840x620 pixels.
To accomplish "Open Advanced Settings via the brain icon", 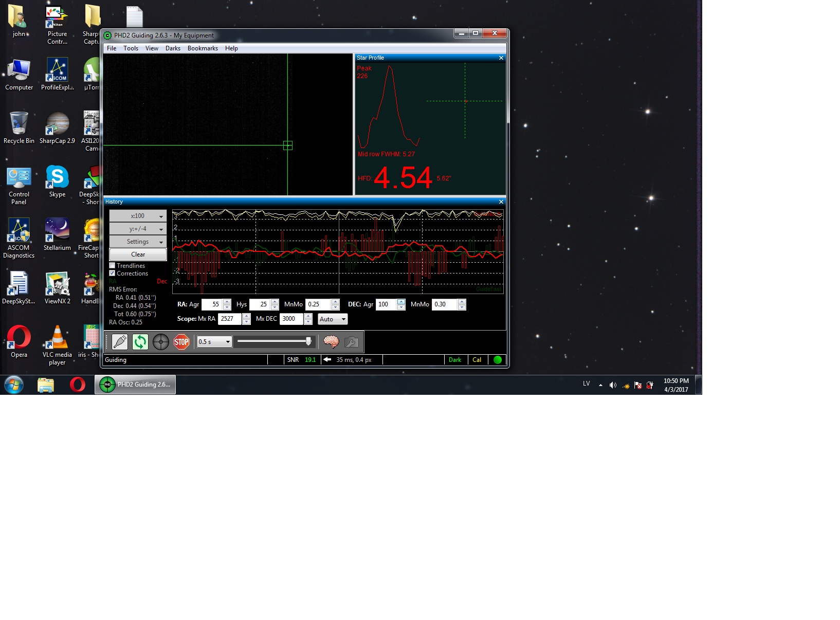I will 331,342.
